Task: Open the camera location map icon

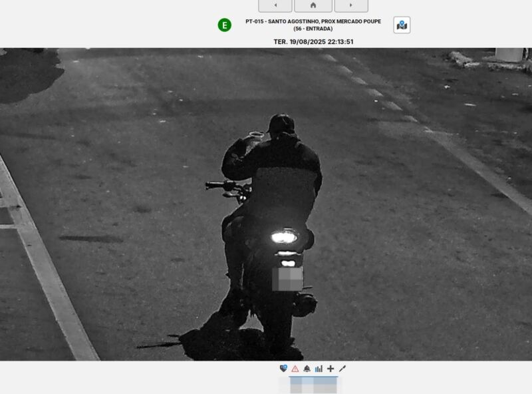Action: point(402,25)
